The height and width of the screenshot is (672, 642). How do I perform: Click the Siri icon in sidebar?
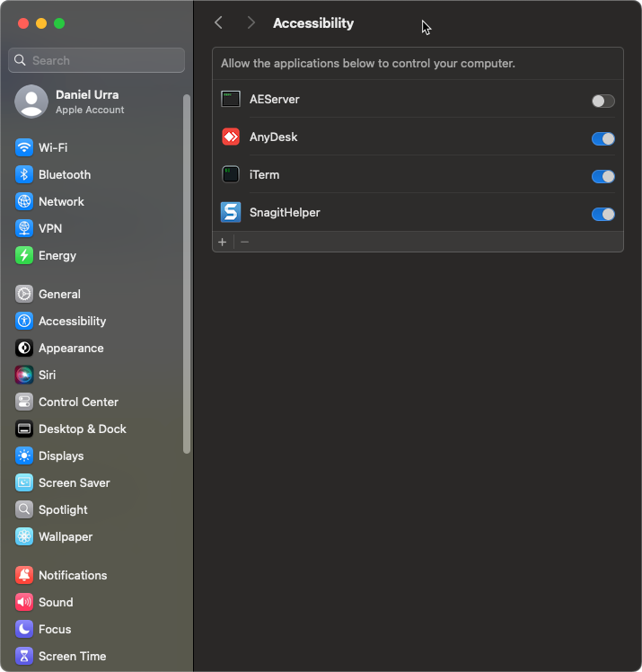(24, 375)
